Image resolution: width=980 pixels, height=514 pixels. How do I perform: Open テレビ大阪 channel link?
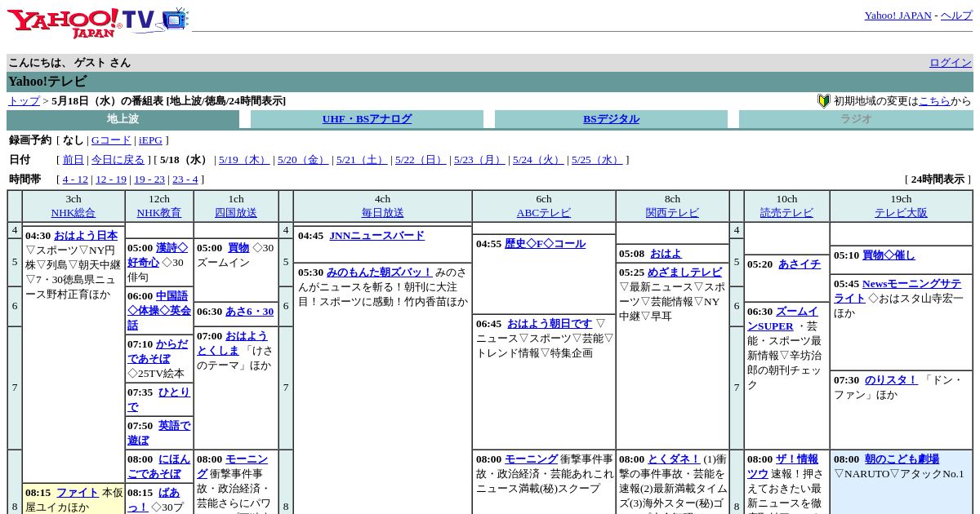[x=901, y=213]
